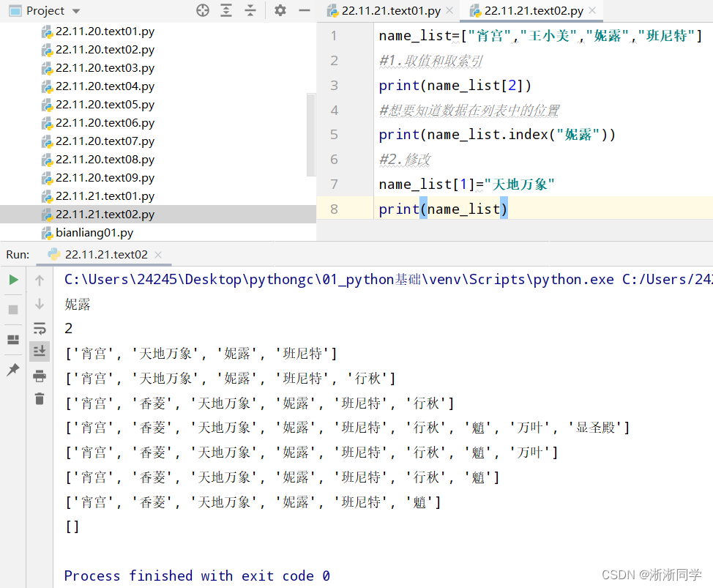The width and height of the screenshot is (713, 588).
Task: Click the empty list [] output line
Action: 72,526
